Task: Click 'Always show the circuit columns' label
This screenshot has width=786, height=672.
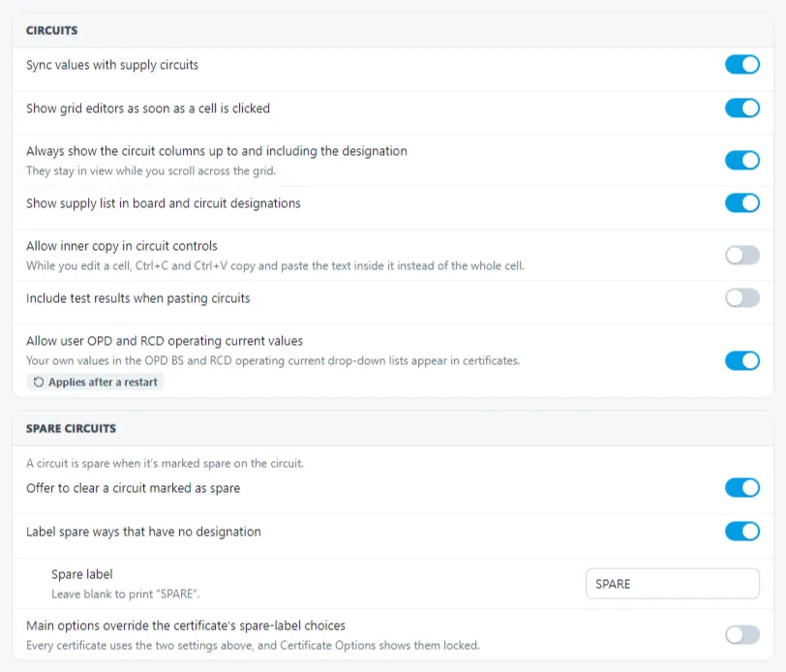Action: 217,151
